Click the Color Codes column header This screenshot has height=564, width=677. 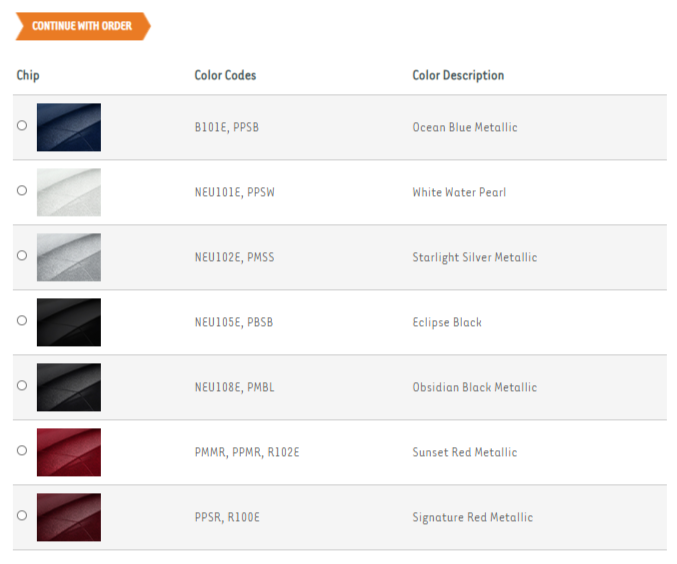pyautogui.click(x=225, y=75)
